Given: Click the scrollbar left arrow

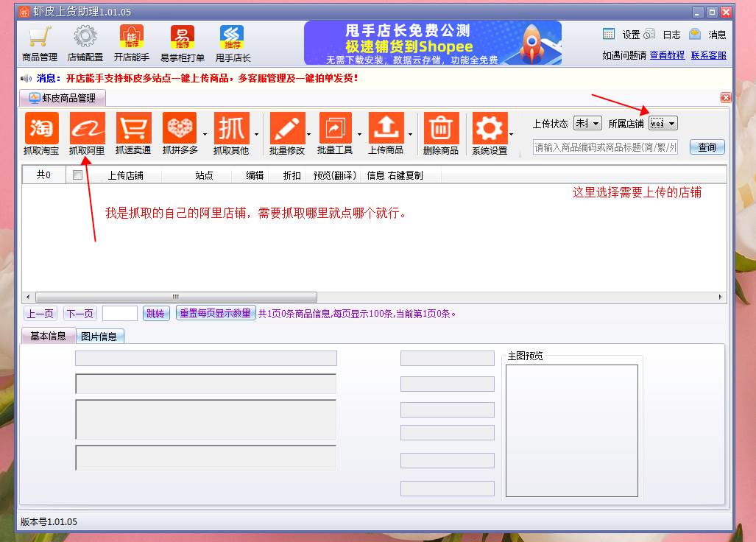Looking at the screenshot, I should point(28,297).
